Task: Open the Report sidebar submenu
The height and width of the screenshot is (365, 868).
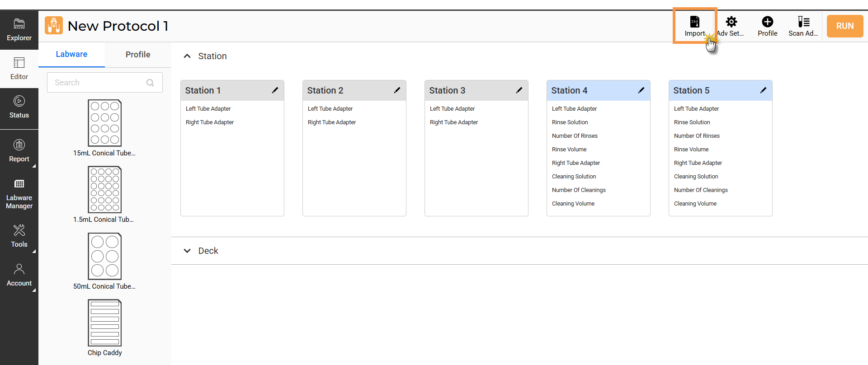Action: [19, 150]
